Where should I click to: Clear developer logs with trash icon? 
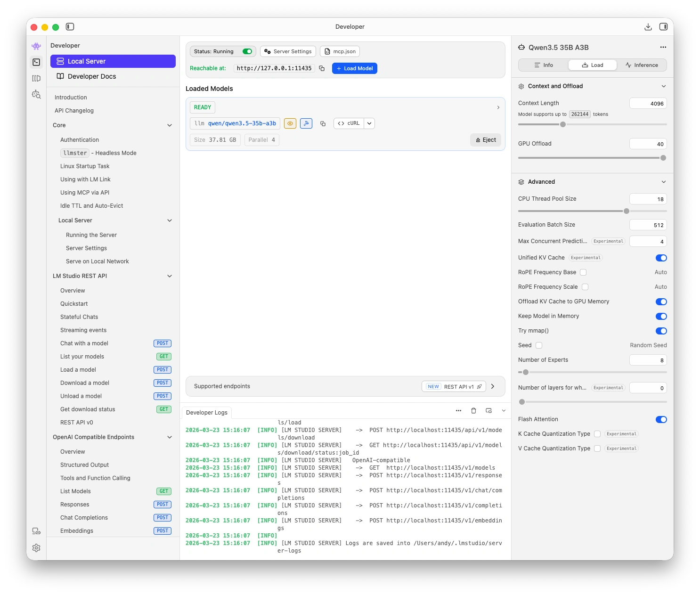click(x=473, y=411)
